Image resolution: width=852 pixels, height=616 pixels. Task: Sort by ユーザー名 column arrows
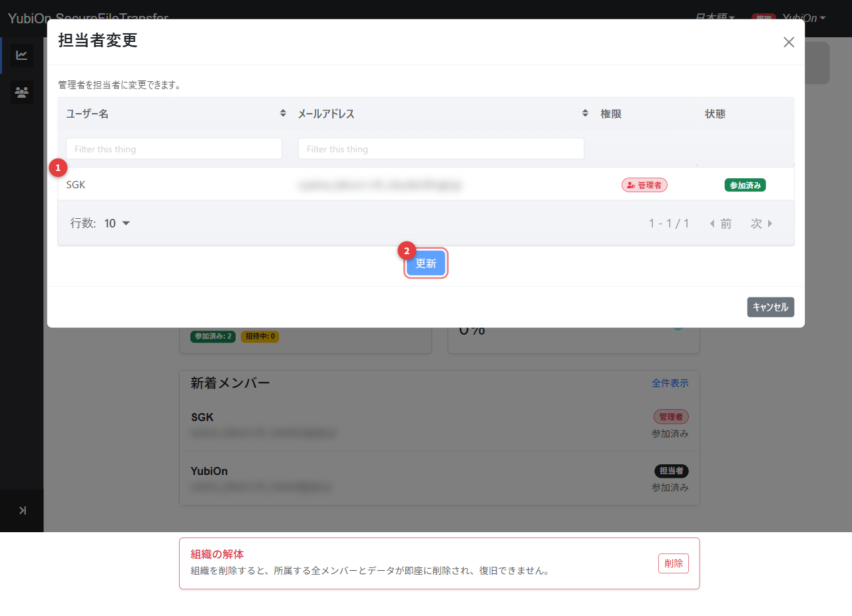click(x=283, y=114)
